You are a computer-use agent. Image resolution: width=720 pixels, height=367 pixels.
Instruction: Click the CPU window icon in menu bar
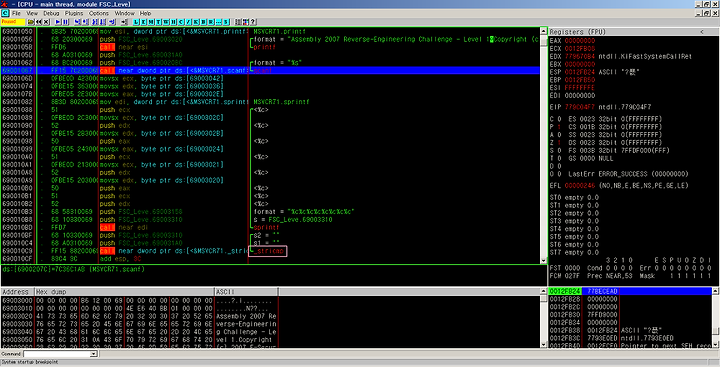(5, 13)
